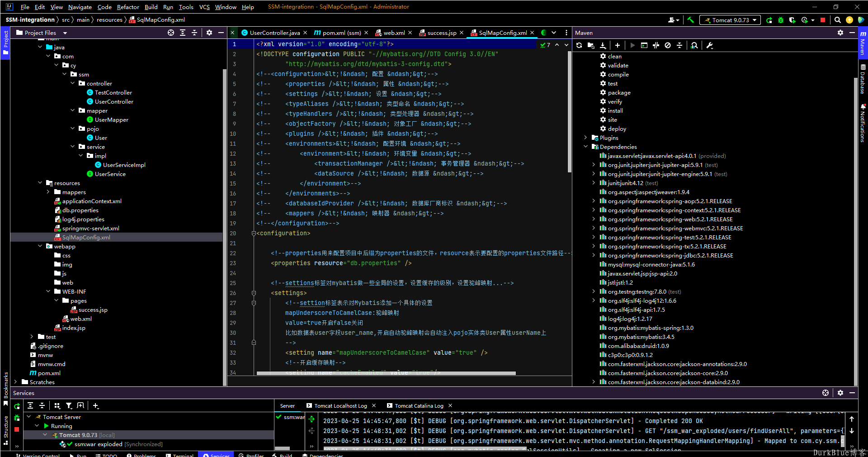Click the Services Filter funnel icon
This screenshot has width=868, height=457.
point(69,406)
